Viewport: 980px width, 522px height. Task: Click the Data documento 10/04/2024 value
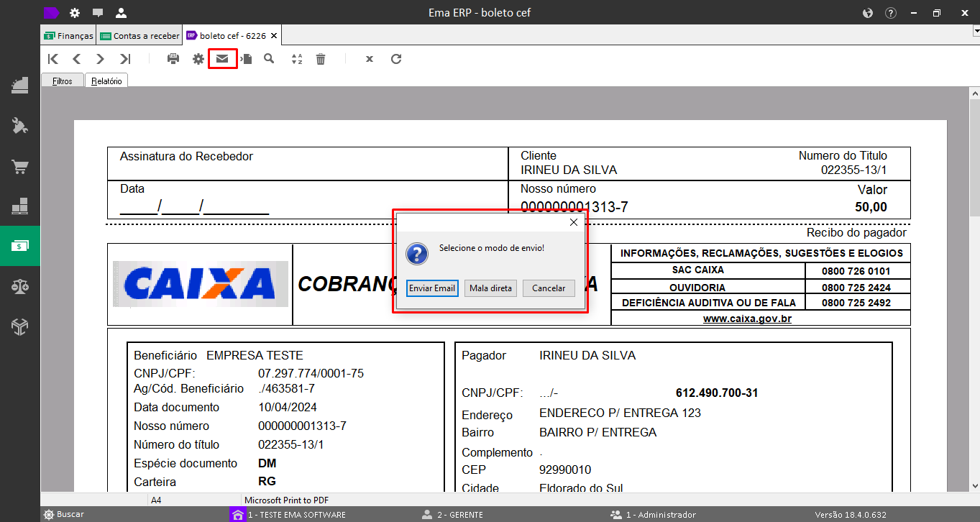[288, 408]
